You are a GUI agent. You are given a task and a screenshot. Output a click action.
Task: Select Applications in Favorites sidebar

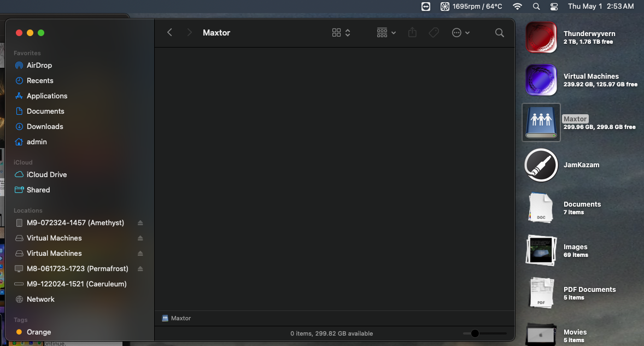(47, 96)
